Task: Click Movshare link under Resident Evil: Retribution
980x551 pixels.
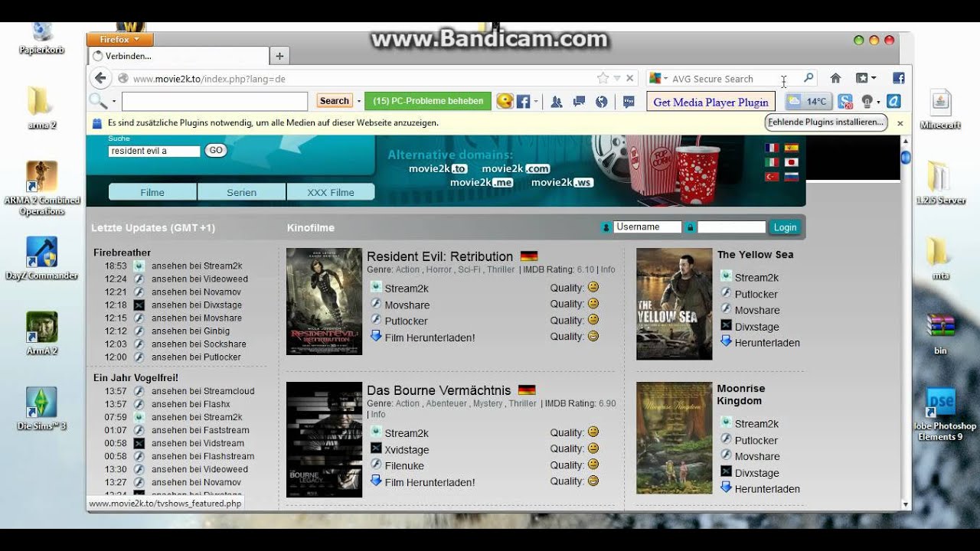Action: click(407, 305)
